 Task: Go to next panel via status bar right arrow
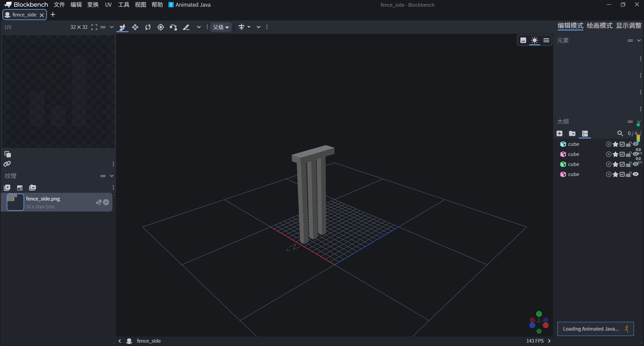pyautogui.click(x=549, y=341)
